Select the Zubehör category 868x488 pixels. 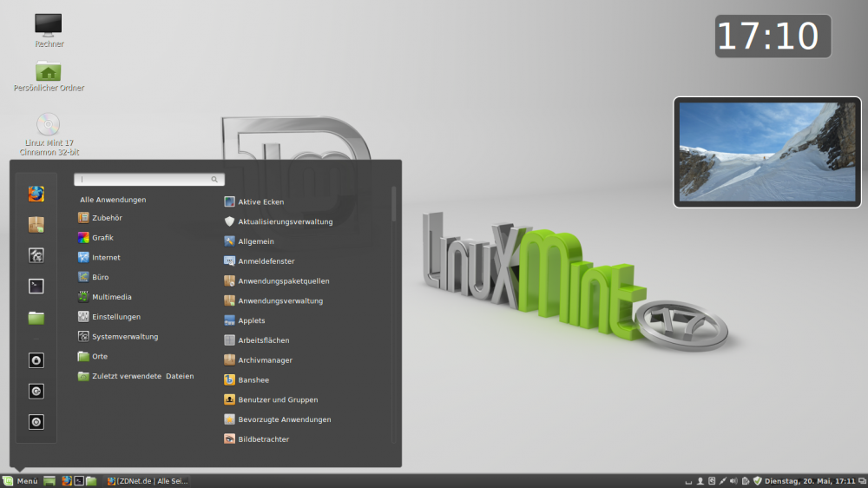[107, 218]
